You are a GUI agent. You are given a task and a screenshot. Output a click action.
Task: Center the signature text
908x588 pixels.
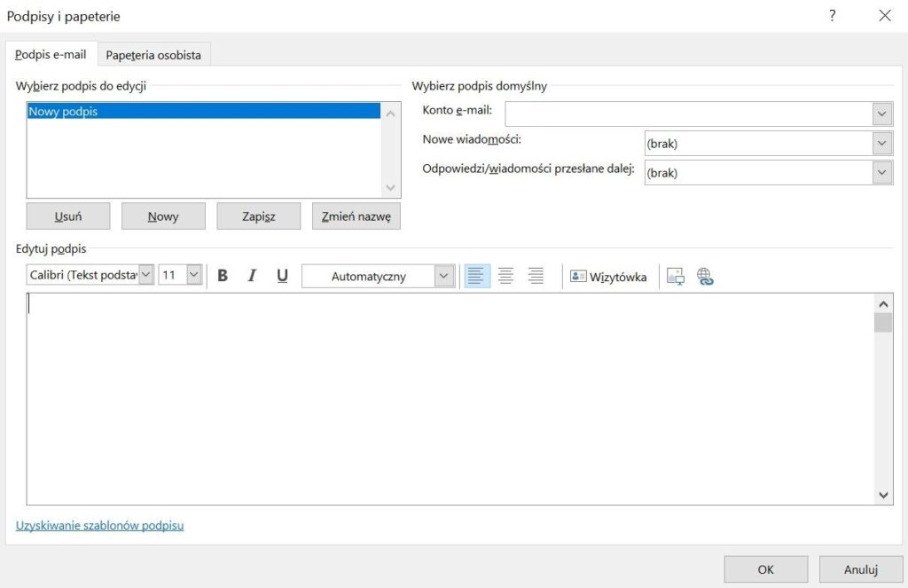click(506, 276)
